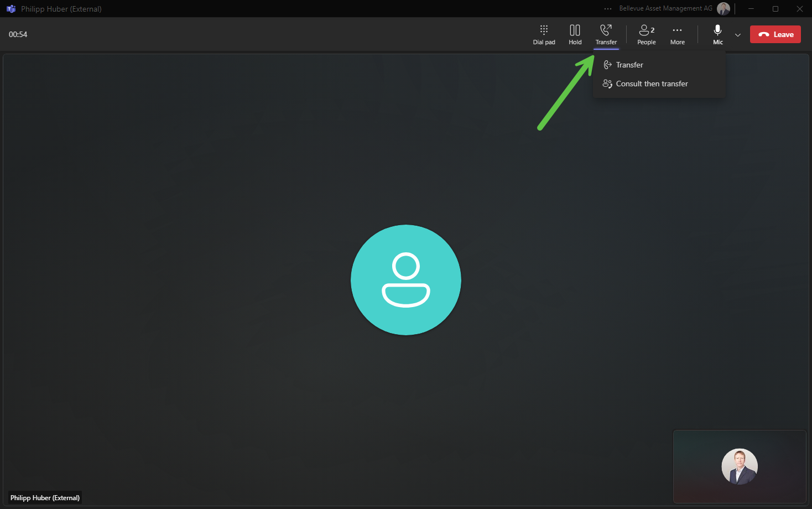Show the People panel
The height and width of the screenshot is (509, 812).
(x=646, y=34)
